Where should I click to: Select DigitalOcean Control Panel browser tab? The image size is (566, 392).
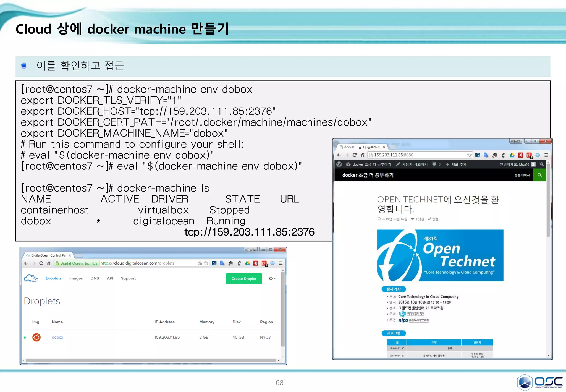(48, 255)
